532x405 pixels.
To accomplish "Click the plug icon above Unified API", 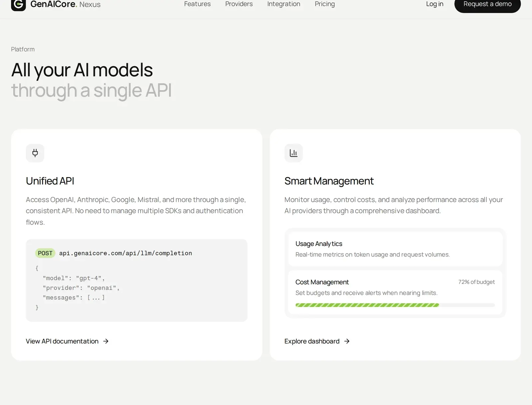I will [x=35, y=153].
